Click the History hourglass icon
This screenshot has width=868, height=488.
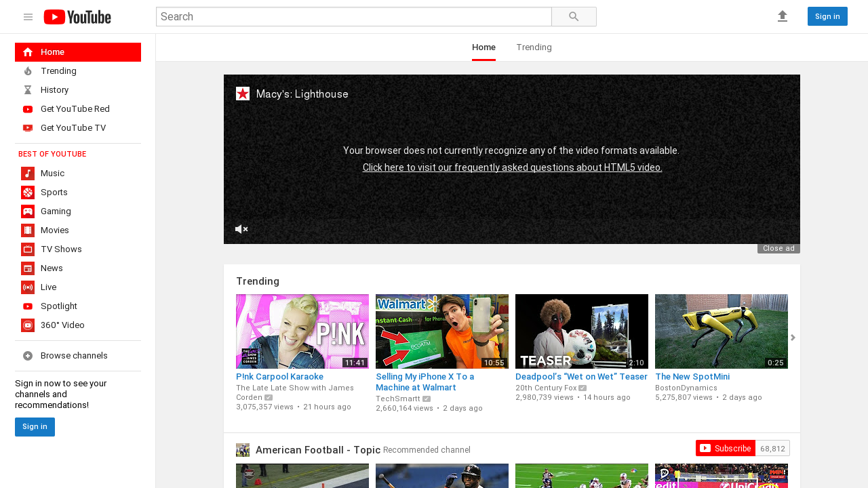point(28,90)
